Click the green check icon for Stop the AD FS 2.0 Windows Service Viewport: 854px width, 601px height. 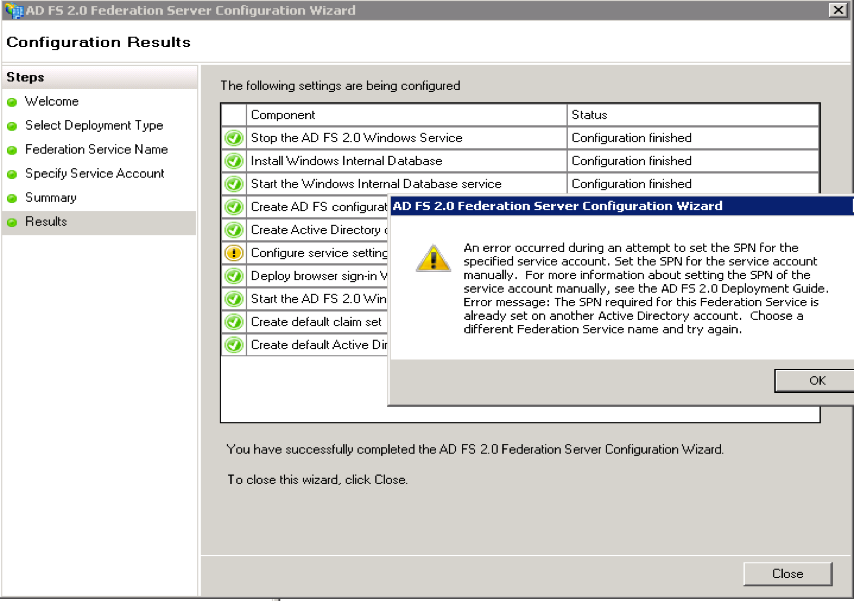coord(234,138)
